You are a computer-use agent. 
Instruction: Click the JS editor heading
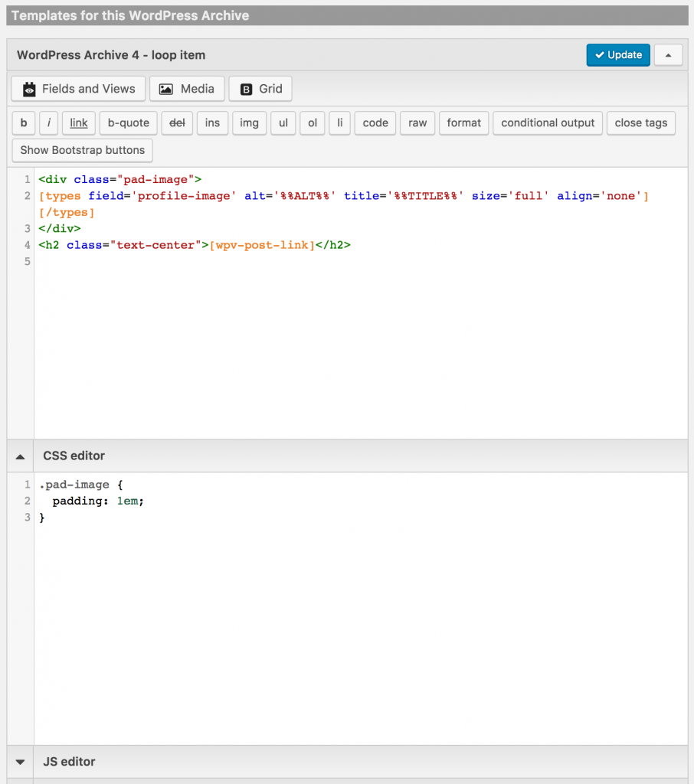pyautogui.click(x=69, y=762)
